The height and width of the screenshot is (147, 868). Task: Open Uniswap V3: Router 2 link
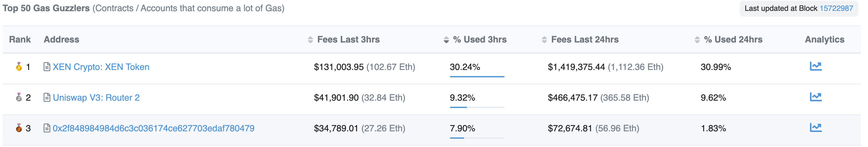coord(96,97)
